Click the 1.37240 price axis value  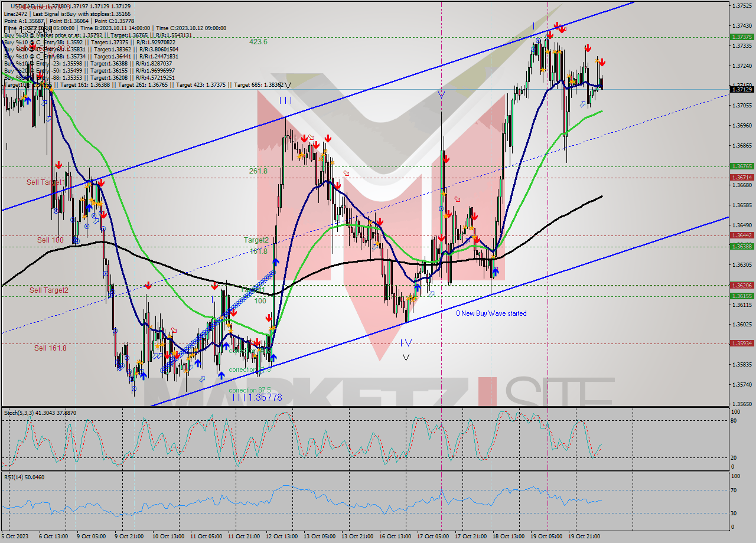coord(742,66)
